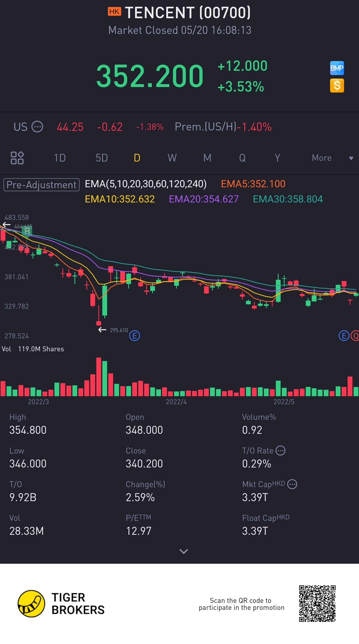This screenshot has height=644, width=359.
Task: Tap the US price 44.25
Action: tap(70, 127)
